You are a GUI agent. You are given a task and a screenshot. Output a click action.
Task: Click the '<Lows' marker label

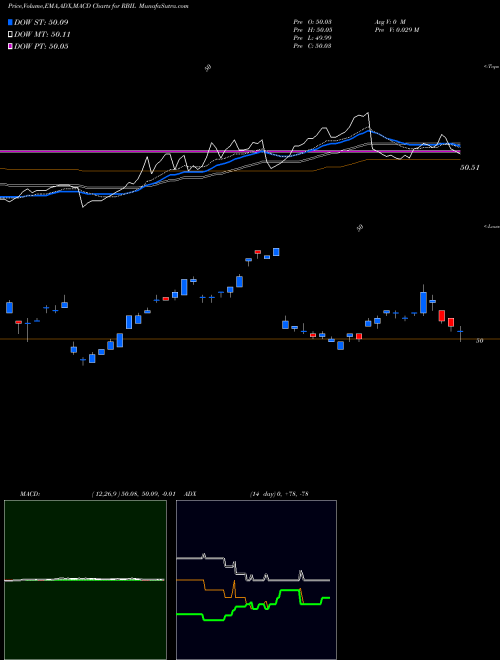[491, 226]
